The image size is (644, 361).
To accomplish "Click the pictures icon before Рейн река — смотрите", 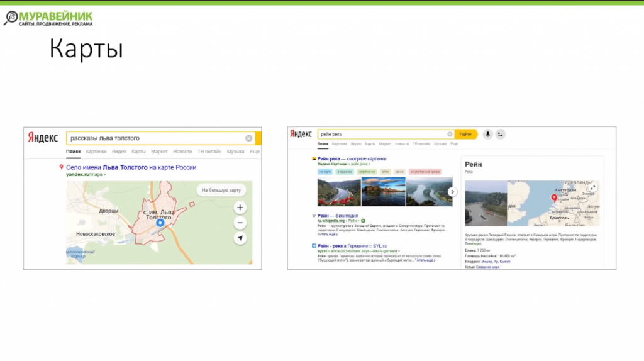I will click(314, 159).
